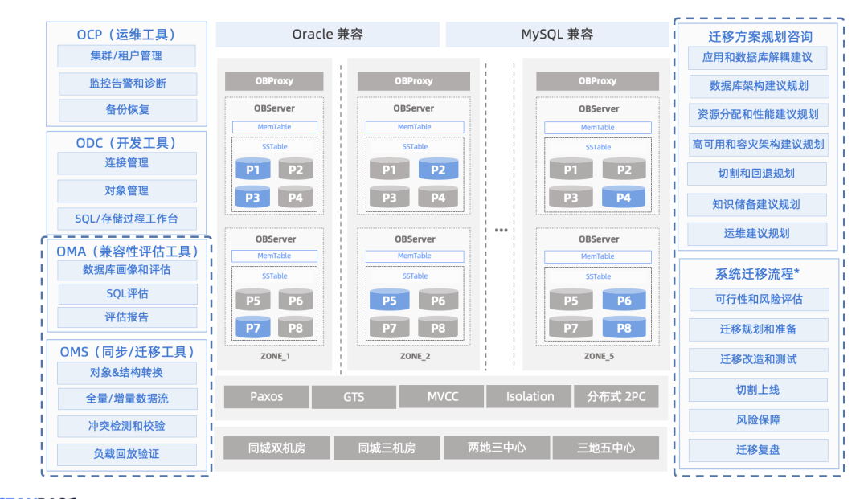
Task: Select the P4 cylinder in ZONE_2
Action: point(438,197)
